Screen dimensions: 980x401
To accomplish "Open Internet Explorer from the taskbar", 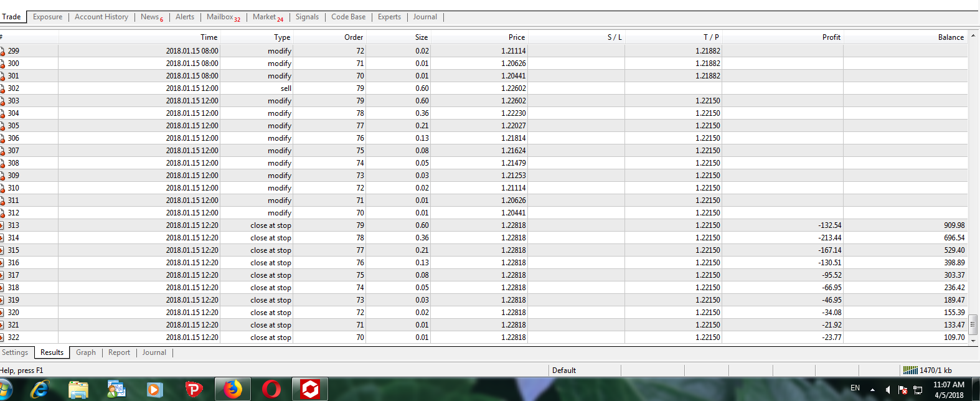I will 39,390.
